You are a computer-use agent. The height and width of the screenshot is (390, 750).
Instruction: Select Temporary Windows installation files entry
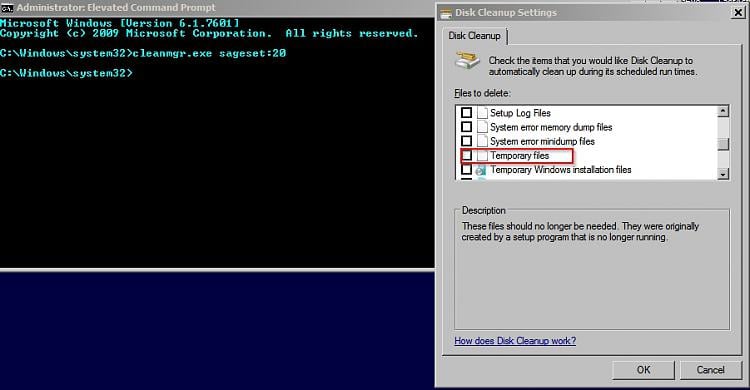point(561,170)
